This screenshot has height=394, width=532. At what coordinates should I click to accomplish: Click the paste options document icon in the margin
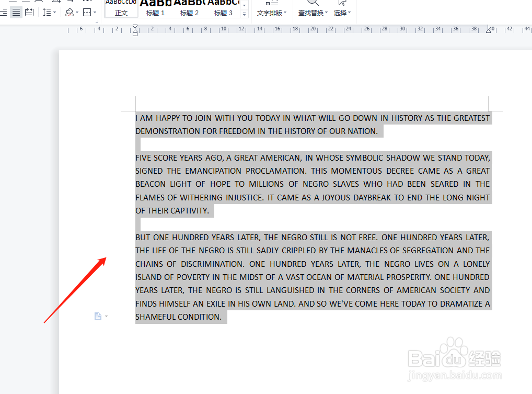coord(98,317)
